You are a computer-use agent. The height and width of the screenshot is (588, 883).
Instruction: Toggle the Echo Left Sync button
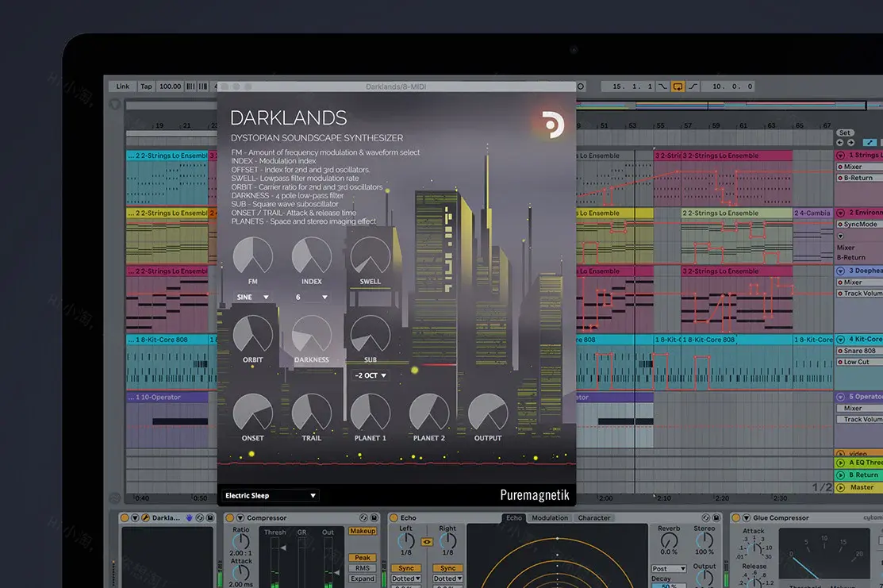405,568
